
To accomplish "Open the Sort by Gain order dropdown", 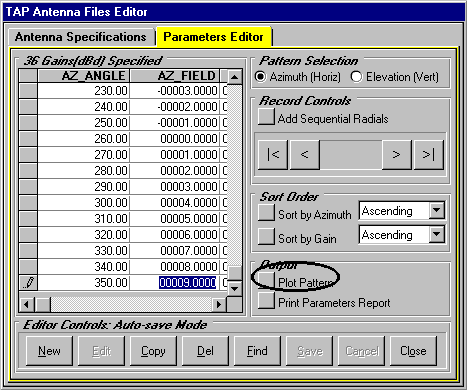I will click(x=437, y=234).
